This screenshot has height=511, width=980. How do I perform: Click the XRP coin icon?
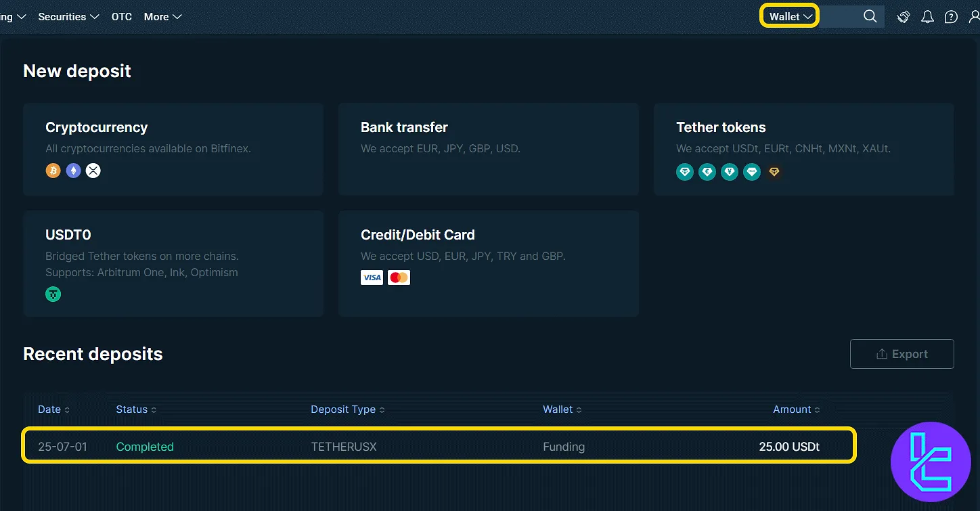point(93,171)
